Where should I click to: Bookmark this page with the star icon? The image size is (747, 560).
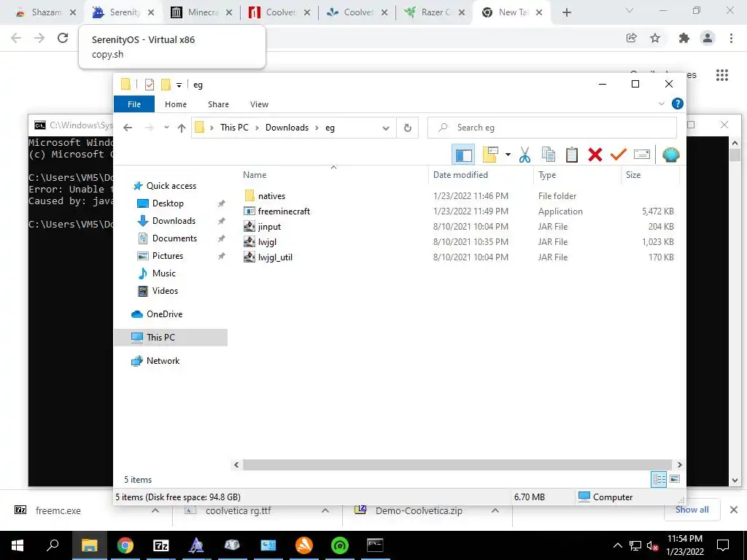point(655,38)
